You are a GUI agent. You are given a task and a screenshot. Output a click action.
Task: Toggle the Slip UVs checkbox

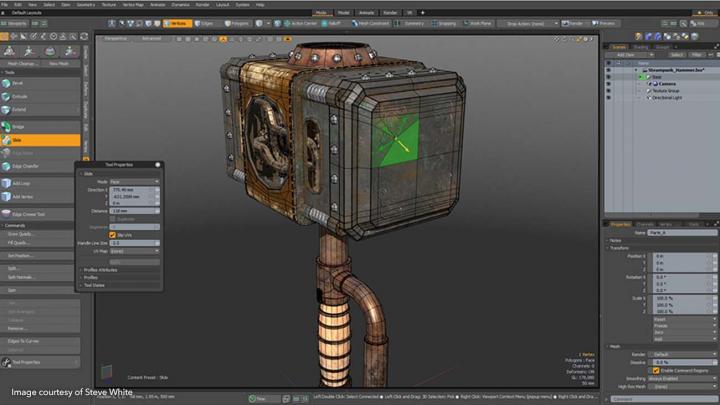click(x=112, y=235)
